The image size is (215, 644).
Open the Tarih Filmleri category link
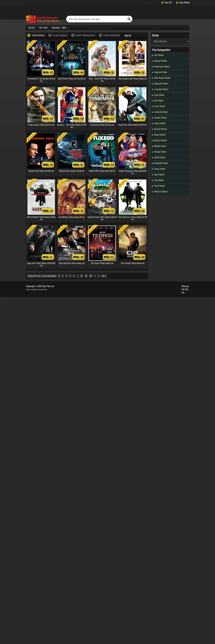[159, 186]
